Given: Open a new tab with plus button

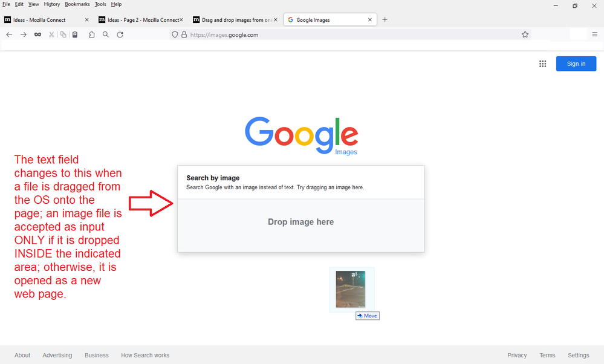Looking at the screenshot, I should pyautogui.click(x=385, y=20).
